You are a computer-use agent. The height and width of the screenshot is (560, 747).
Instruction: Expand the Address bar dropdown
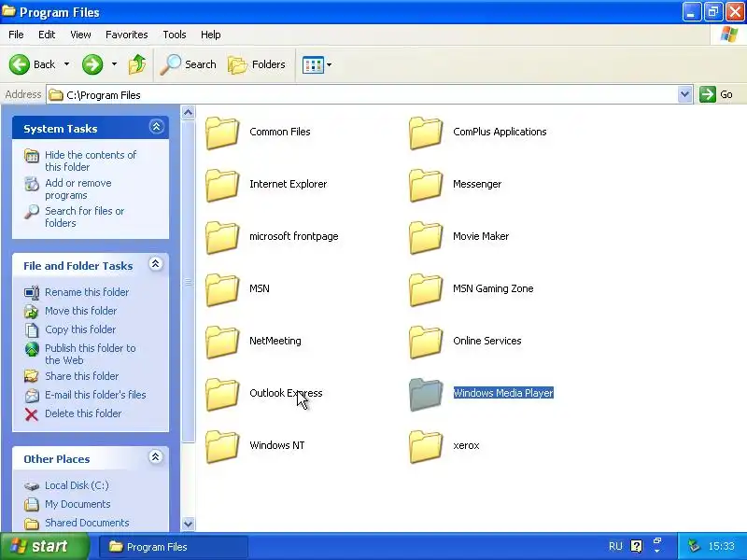coord(684,94)
